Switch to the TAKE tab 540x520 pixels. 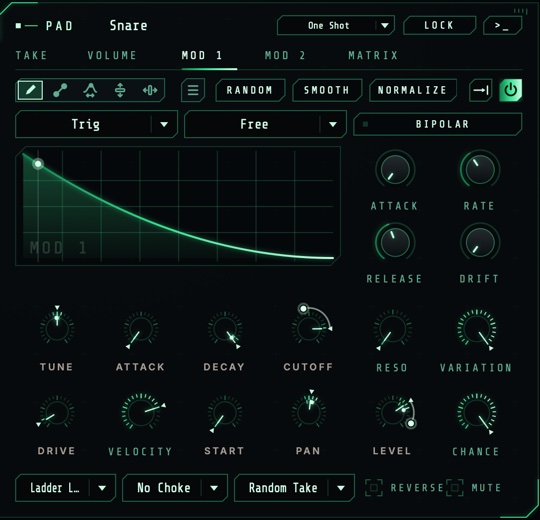coord(31,55)
